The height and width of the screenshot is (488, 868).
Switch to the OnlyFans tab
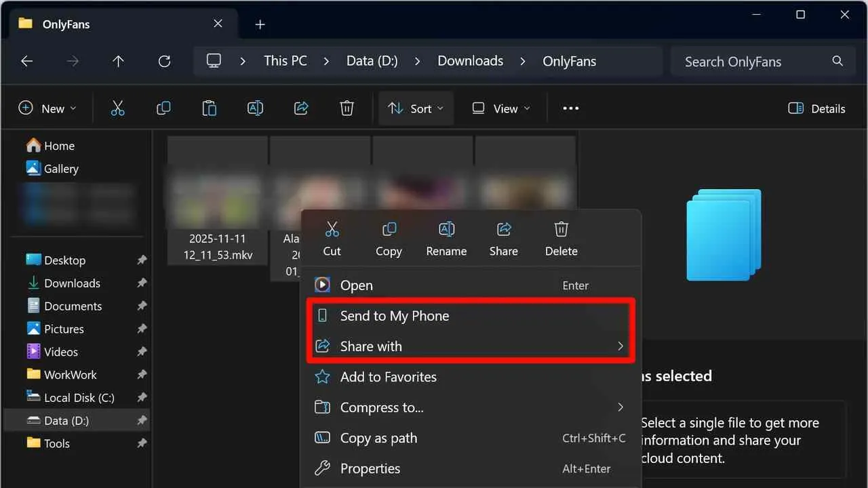pyautogui.click(x=66, y=24)
